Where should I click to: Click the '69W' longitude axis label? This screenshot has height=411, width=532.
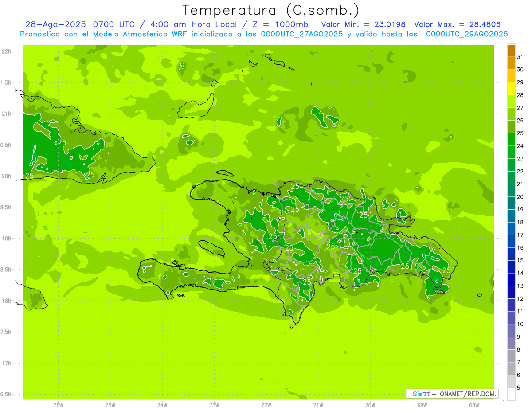tap(422, 405)
